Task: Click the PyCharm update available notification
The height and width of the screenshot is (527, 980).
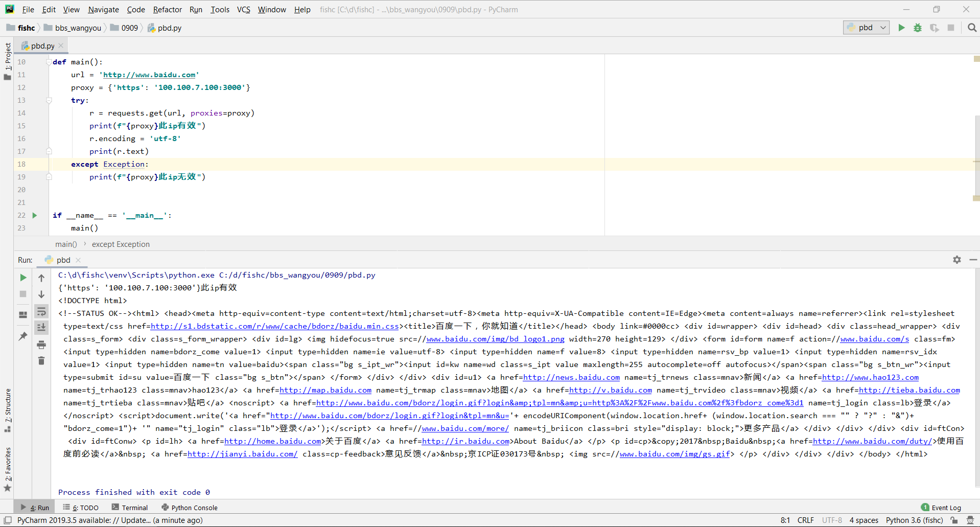Action: (110, 520)
